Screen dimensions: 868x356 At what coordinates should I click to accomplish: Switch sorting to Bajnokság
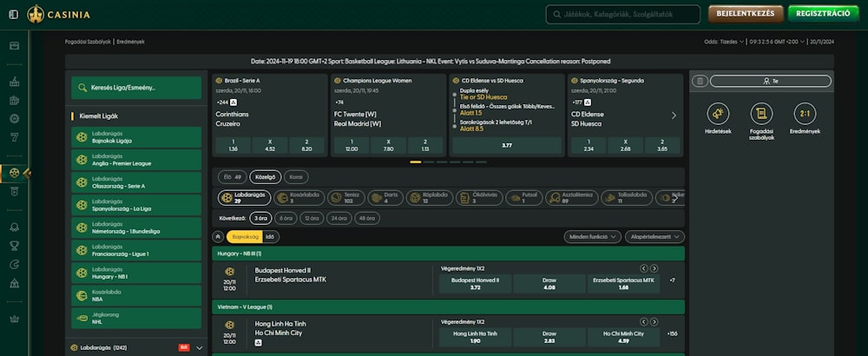click(x=244, y=237)
